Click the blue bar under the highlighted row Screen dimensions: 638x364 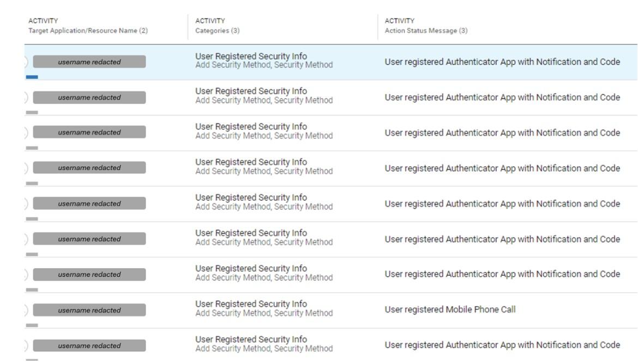click(32, 77)
